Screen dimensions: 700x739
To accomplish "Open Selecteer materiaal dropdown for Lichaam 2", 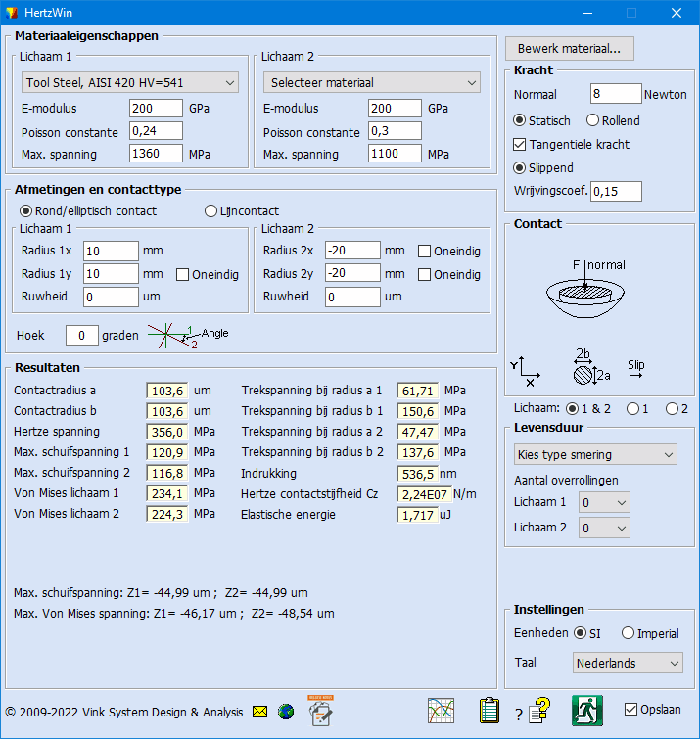I will tap(372, 82).
